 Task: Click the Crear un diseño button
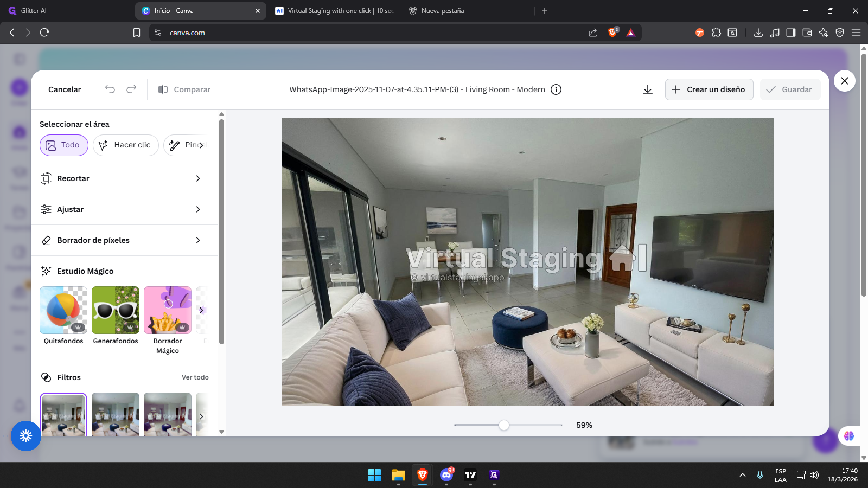(709, 89)
